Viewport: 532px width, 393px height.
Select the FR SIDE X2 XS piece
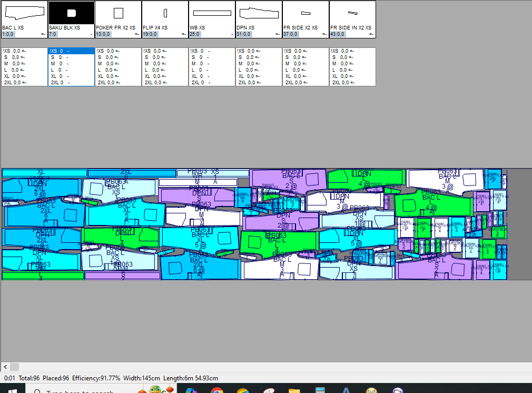[306, 13]
